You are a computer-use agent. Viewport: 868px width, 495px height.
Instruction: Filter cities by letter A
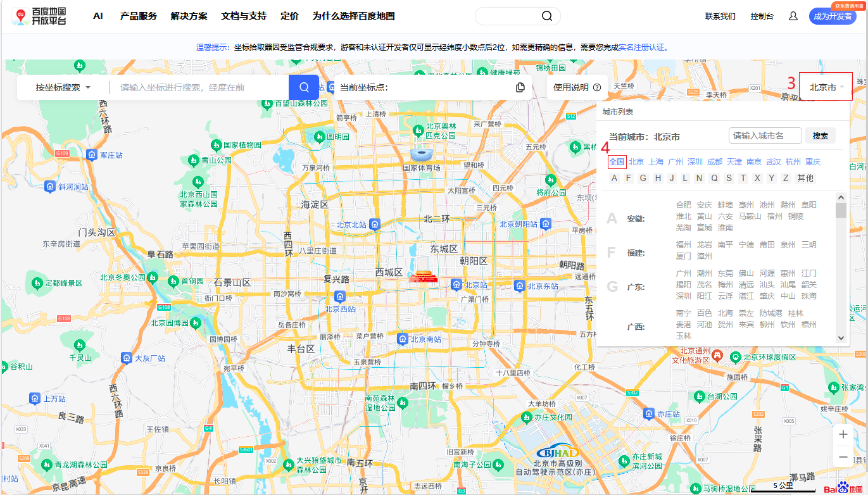point(614,178)
